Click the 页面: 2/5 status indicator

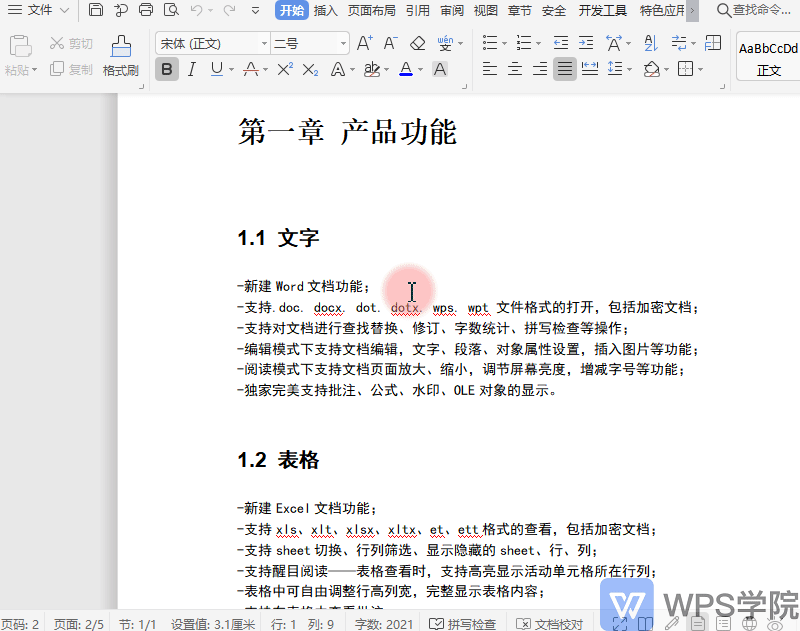pyautogui.click(x=79, y=624)
